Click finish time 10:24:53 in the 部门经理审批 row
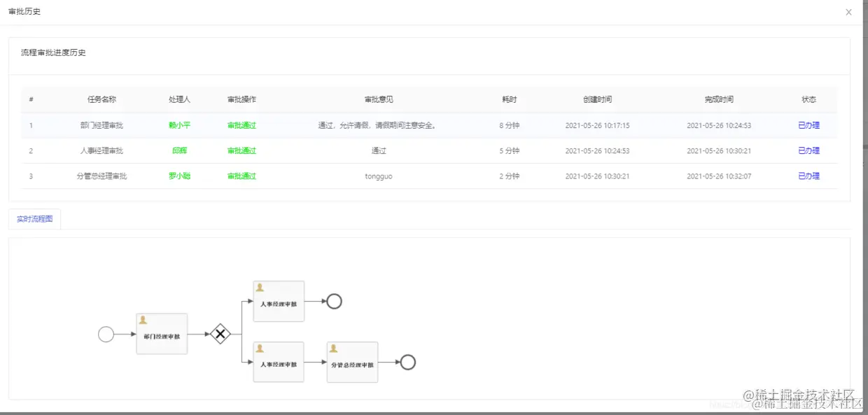Viewport: 868px width, 415px height. (719, 125)
